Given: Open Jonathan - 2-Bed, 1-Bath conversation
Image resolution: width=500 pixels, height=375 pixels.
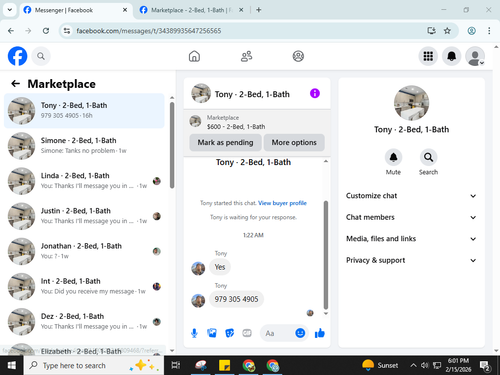Looking at the screenshot, I should point(84,251).
